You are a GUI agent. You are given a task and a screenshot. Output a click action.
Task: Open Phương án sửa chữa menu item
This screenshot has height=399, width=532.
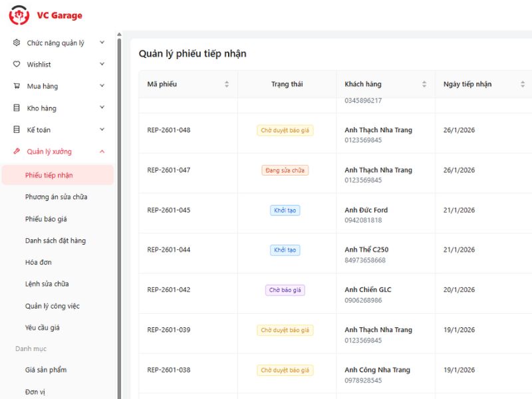[56, 197]
